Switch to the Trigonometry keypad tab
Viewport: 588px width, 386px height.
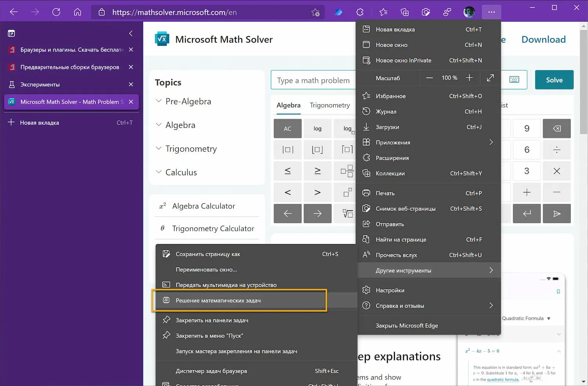click(x=330, y=105)
